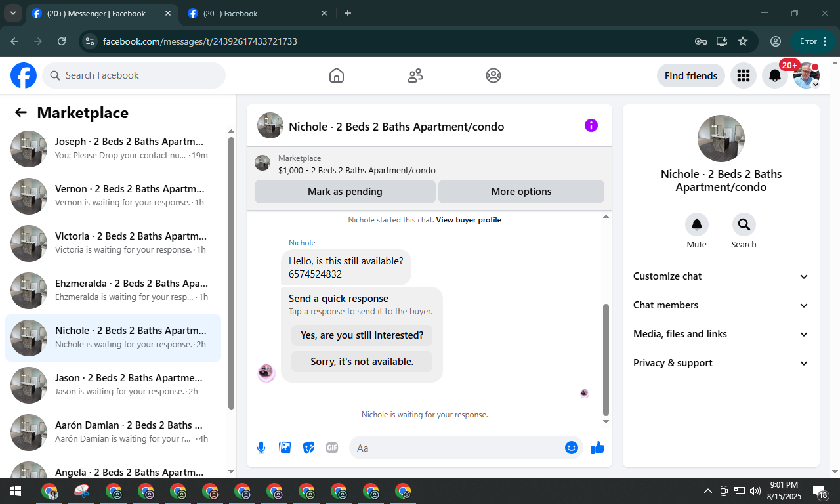
Task: Focus the Search Facebook field
Action: click(x=134, y=75)
